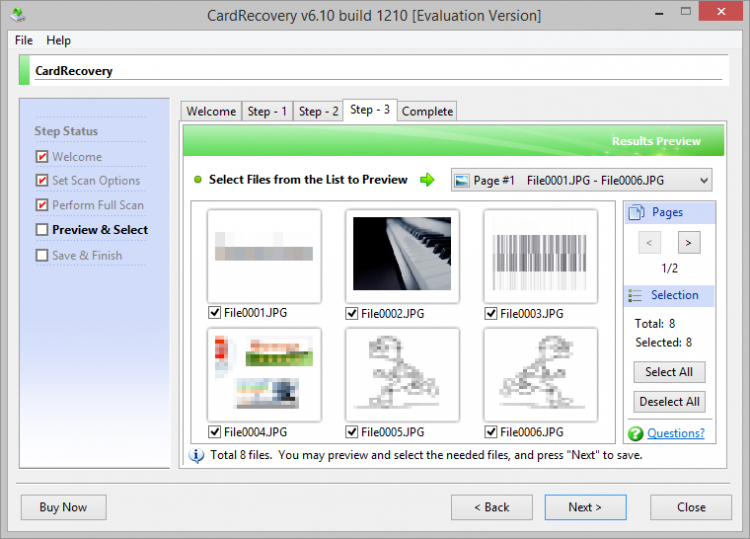Preview the piano keys thumbnail File0002
Screen dimensions: 750x539
pos(402,256)
